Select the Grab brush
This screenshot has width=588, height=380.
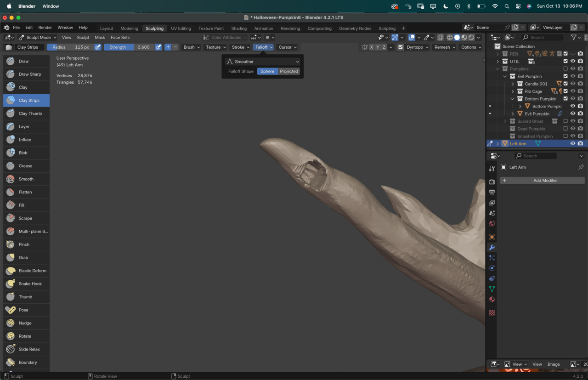27,257
